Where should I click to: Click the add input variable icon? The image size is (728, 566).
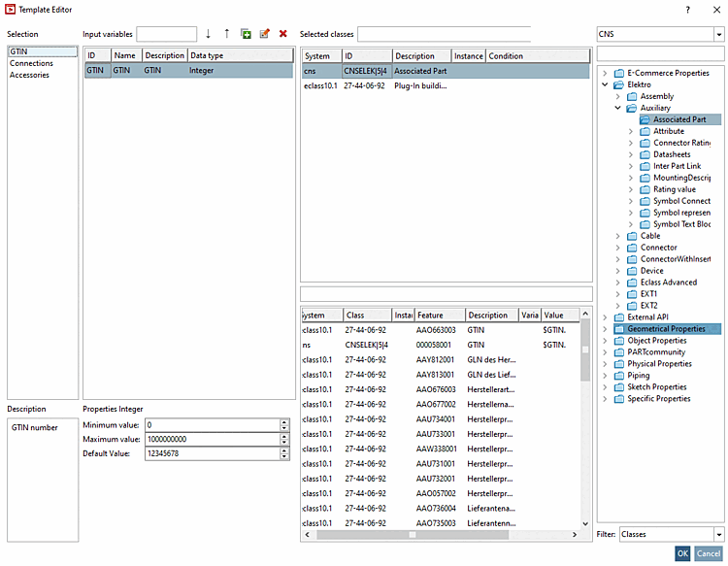pyautogui.click(x=246, y=34)
